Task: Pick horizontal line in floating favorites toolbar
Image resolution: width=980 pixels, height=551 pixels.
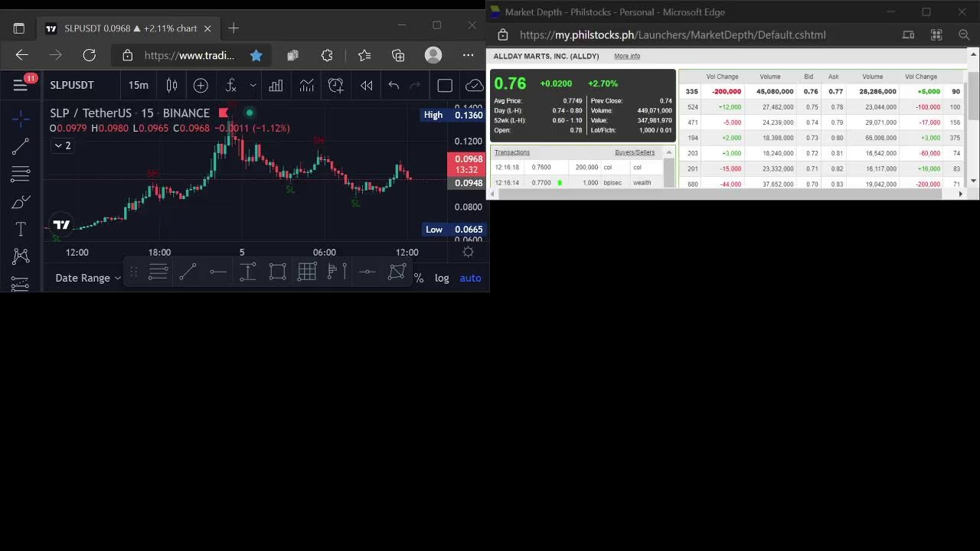Action: (x=367, y=272)
